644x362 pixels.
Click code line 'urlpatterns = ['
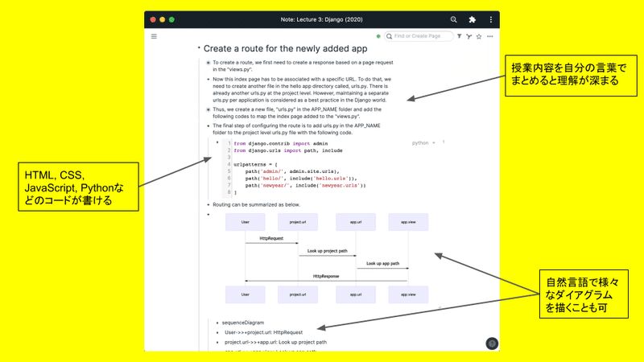[255, 165]
